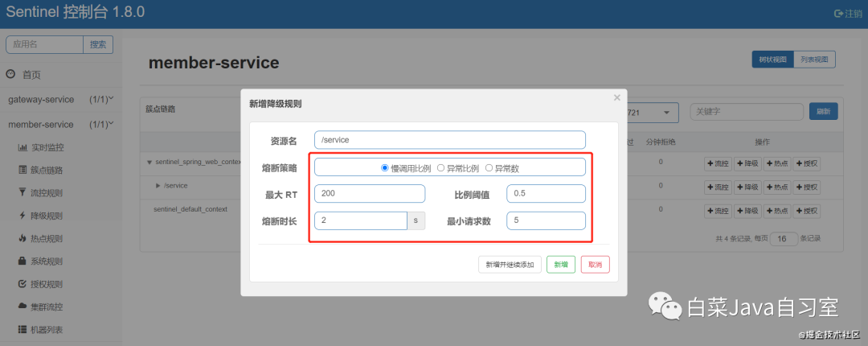This screenshot has width=868, height=346.
Task: Click +降级 in sentinel_default_context row
Action: click(x=747, y=211)
